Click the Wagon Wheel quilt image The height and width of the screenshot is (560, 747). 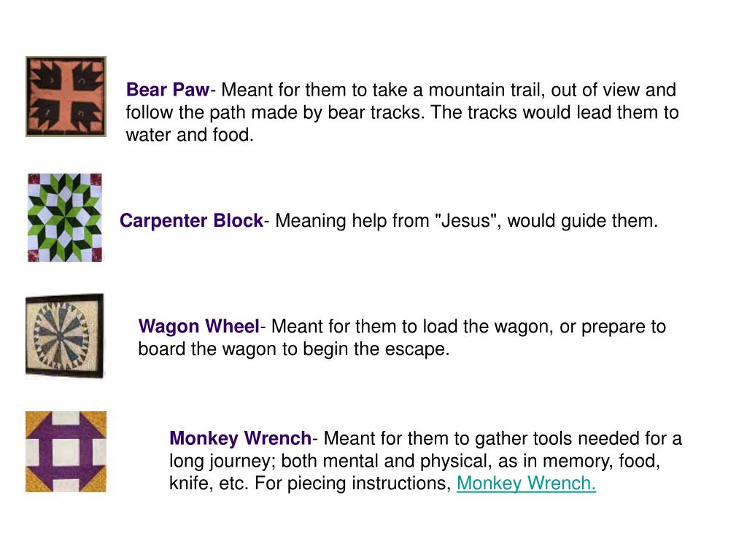tap(65, 336)
